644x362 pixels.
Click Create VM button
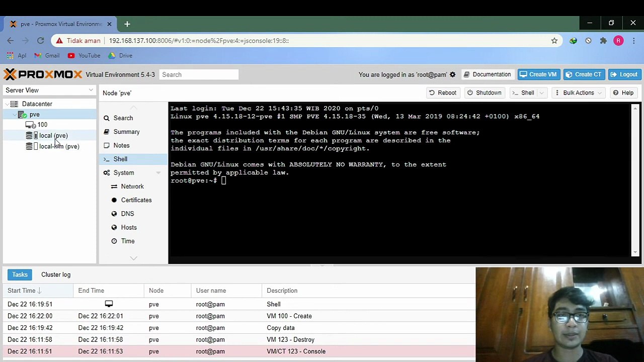[x=538, y=74]
